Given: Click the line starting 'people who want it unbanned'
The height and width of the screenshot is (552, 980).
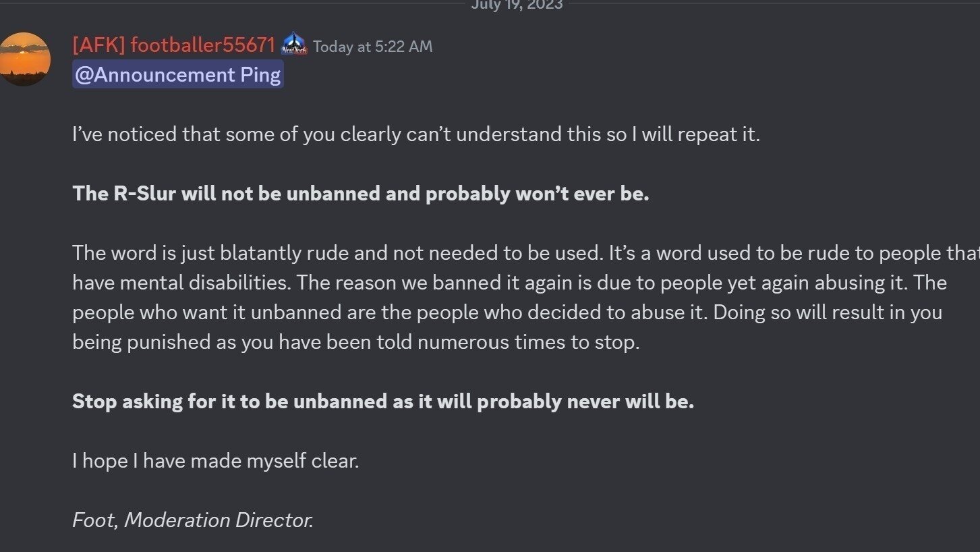Looking at the screenshot, I should (x=507, y=312).
